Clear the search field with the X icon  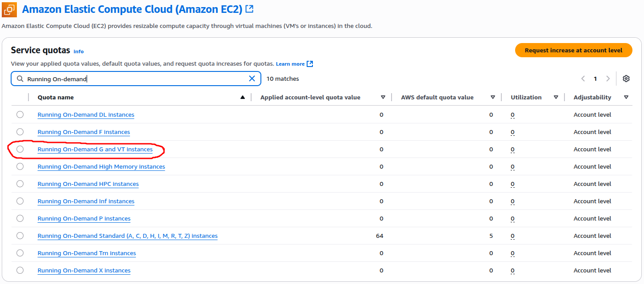pyautogui.click(x=252, y=79)
